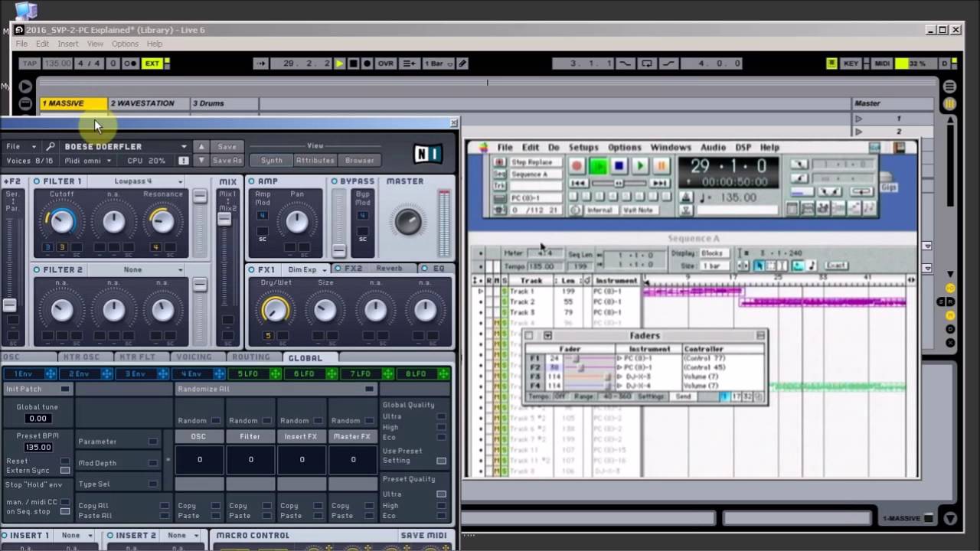The width and height of the screenshot is (980, 551).
Task: Click the green Play button in Live transport
Action: tap(339, 64)
